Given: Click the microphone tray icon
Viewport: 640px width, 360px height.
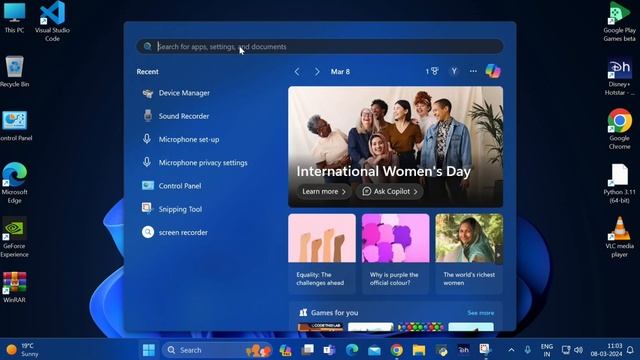Looking at the screenshot, I should (527, 350).
